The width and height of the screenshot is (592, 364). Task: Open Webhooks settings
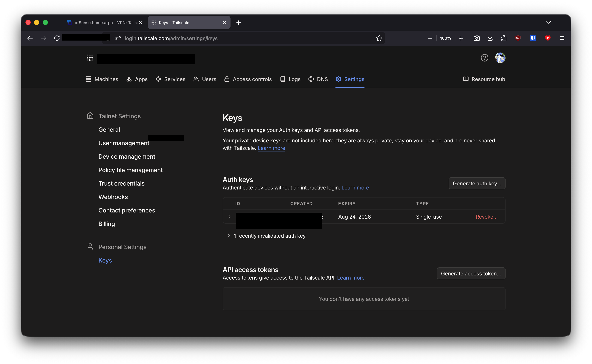click(113, 197)
